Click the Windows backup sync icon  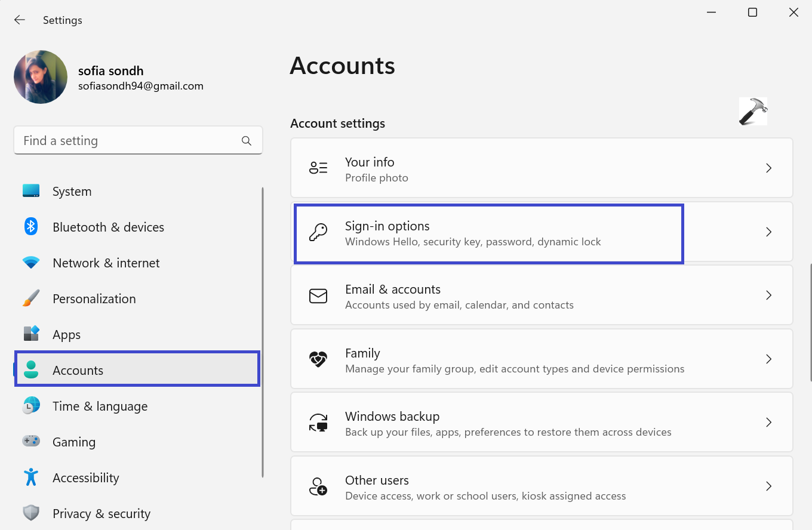click(318, 423)
